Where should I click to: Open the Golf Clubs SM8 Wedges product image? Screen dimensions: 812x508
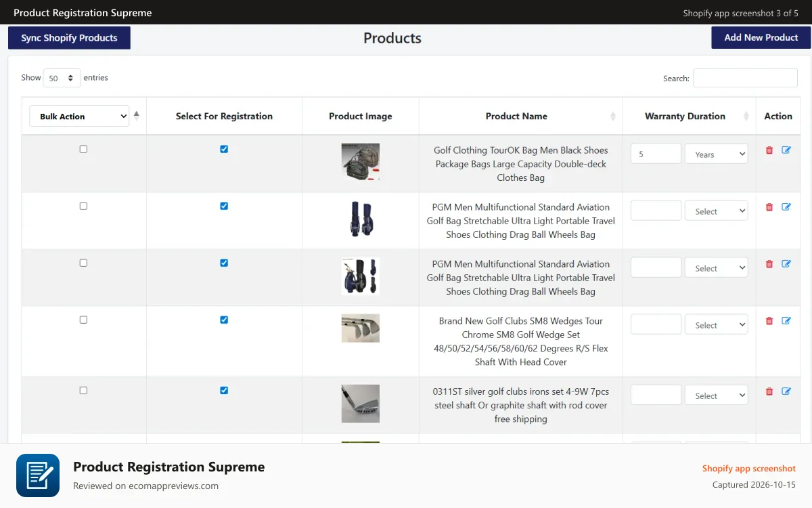[361, 328]
